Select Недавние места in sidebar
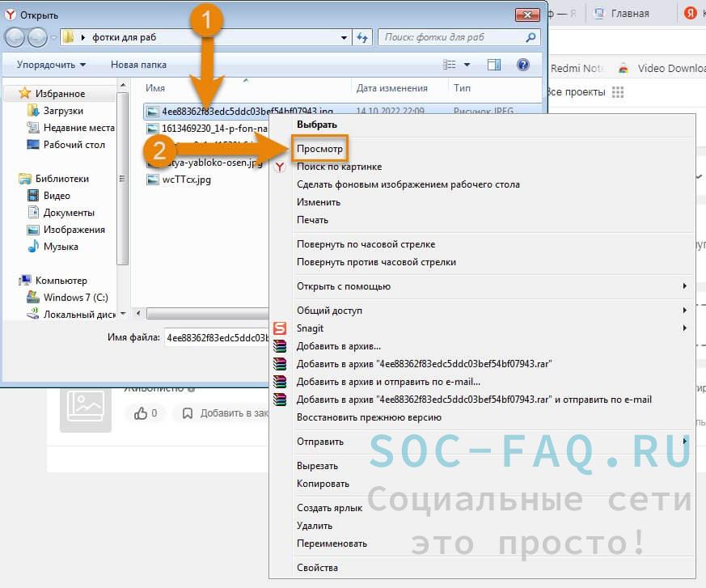706x588 pixels. tap(78, 128)
